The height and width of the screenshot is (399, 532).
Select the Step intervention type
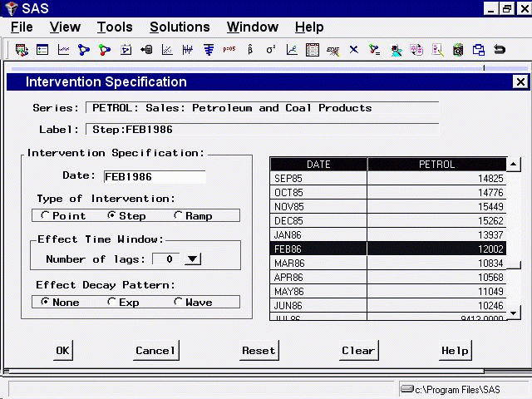[x=126, y=215]
